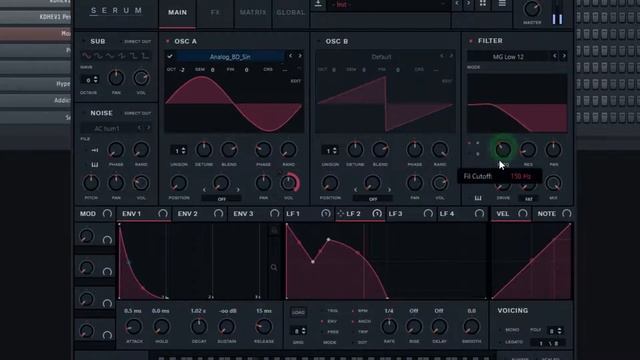Click the LF 1 modulation source circle
Screen dimensions: 640x360
(325, 213)
